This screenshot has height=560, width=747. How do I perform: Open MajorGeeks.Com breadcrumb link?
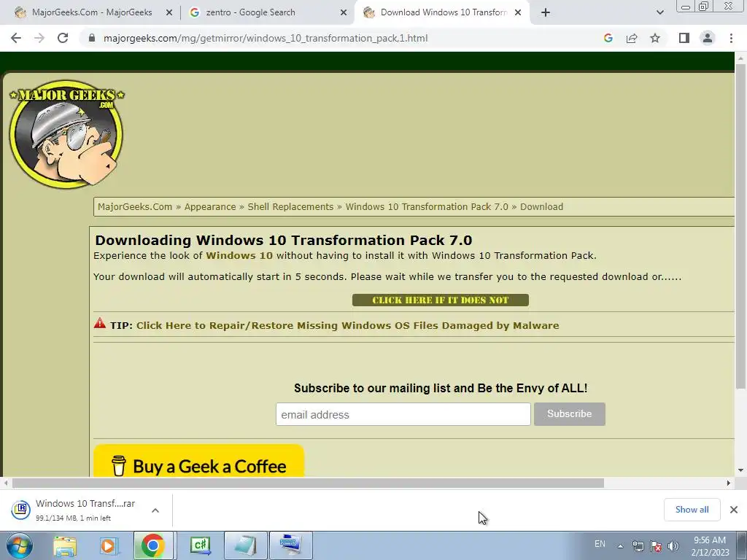(x=135, y=206)
